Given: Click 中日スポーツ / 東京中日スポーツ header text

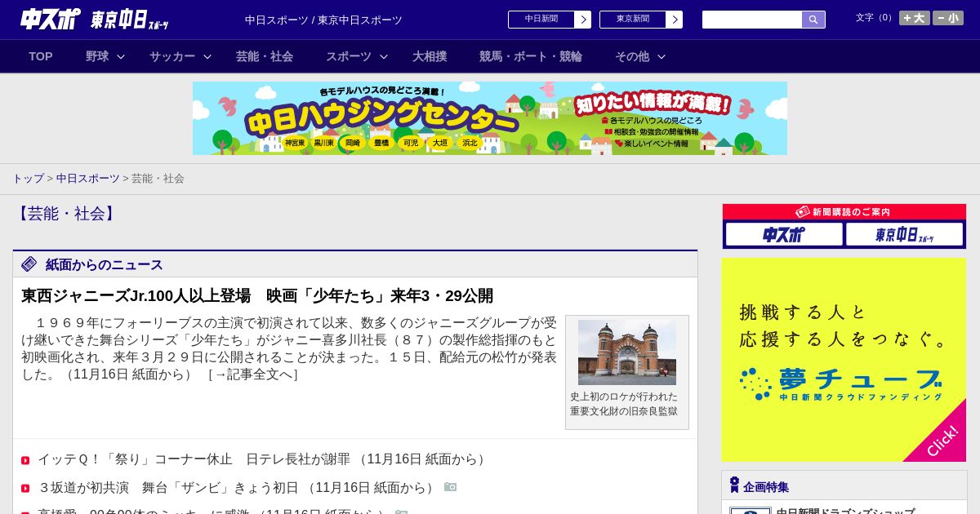Looking at the screenshot, I should coord(323,20).
